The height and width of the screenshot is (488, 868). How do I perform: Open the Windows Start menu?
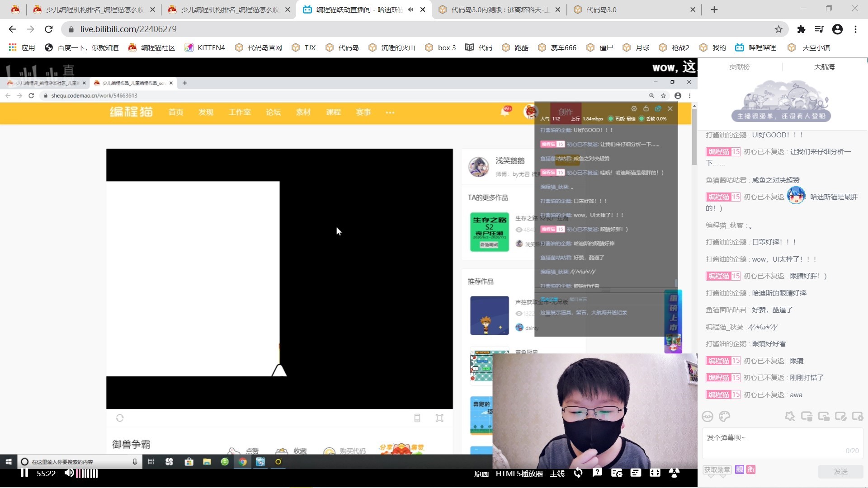pos(9,461)
